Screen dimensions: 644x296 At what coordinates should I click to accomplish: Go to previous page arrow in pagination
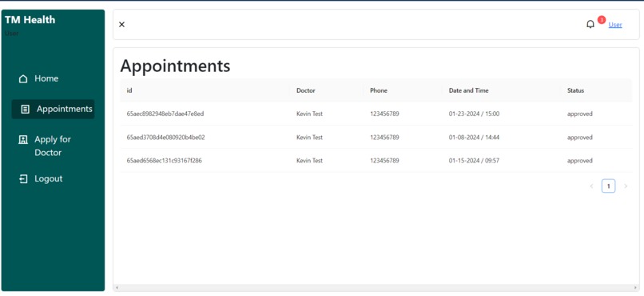(x=591, y=186)
